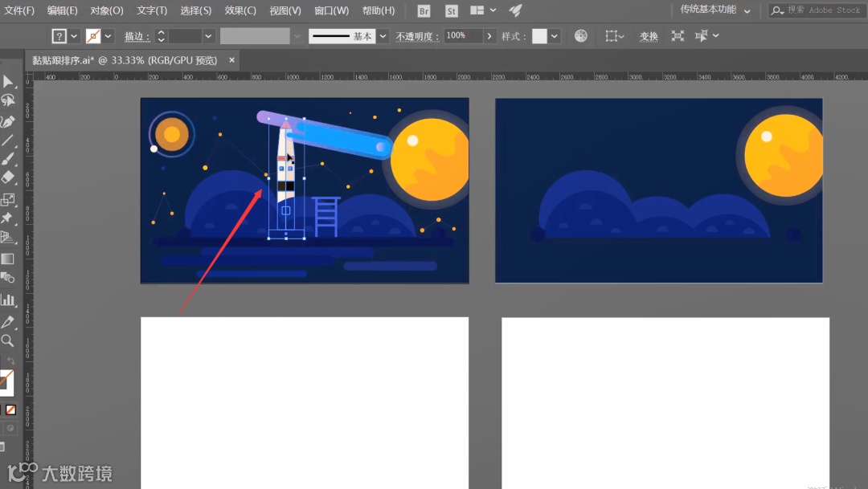Select the Line Segment tool
Viewport: 868px width, 489px height.
point(8,140)
